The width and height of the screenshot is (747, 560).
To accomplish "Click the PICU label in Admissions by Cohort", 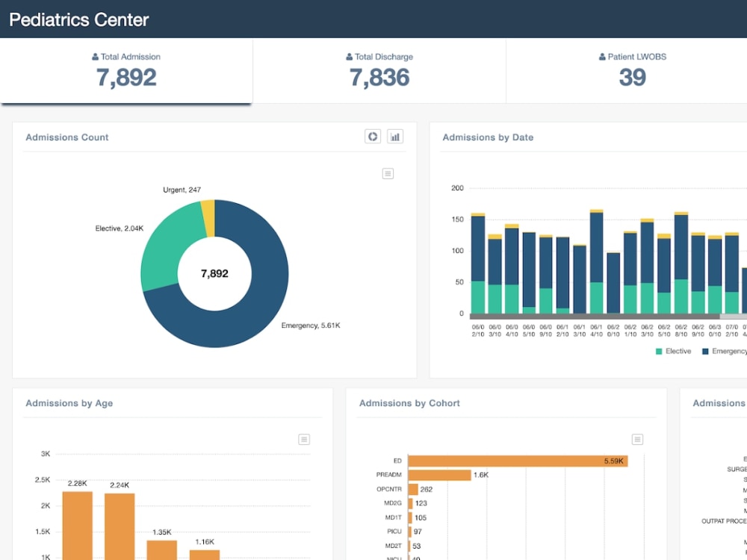I will tap(394, 532).
